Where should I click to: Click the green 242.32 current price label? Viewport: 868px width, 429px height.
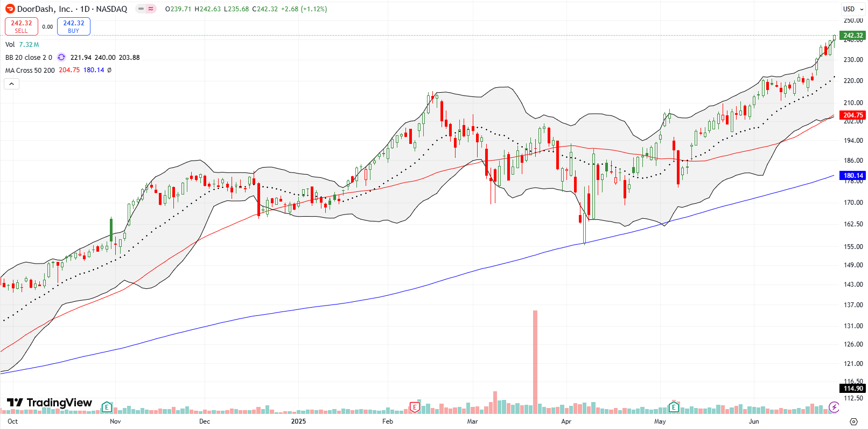(x=853, y=36)
